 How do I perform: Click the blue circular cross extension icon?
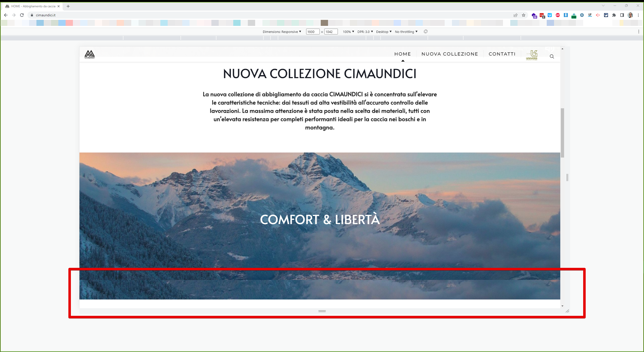[x=582, y=15]
